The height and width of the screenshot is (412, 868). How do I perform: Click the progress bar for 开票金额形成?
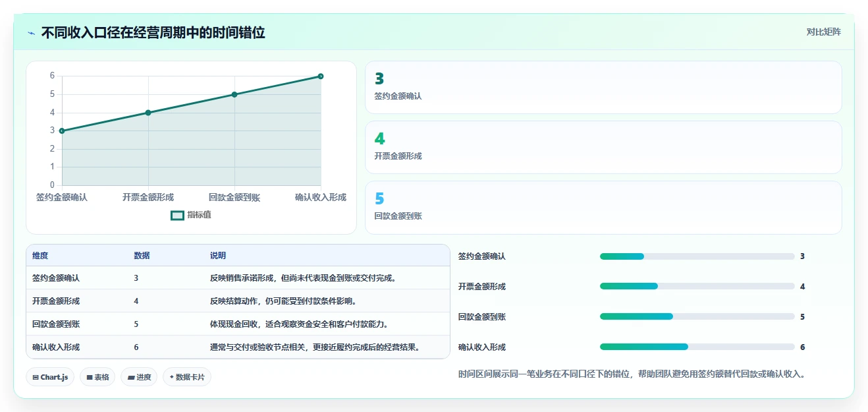697,287
